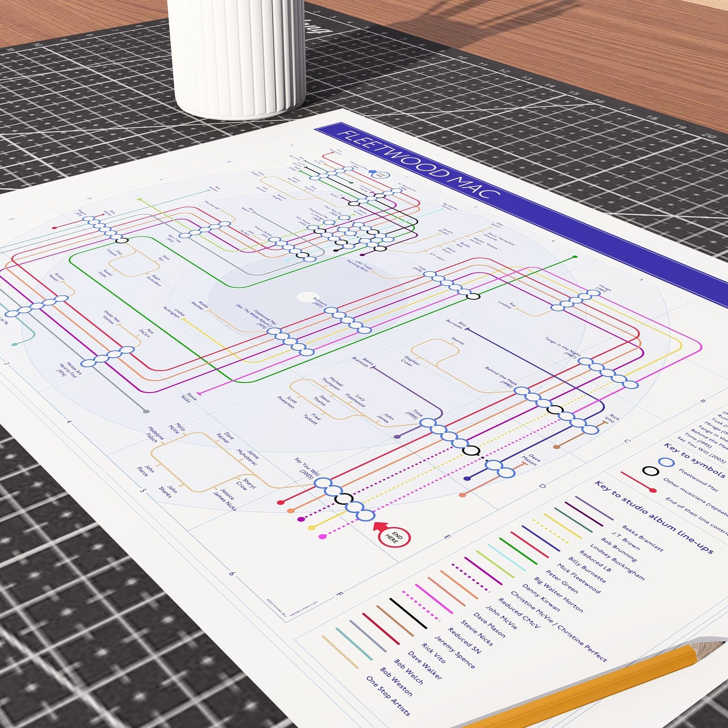Click grid column number '6' at poster bottom
The height and width of the screenshot is (728, 728).
click(x=232, y=573)
